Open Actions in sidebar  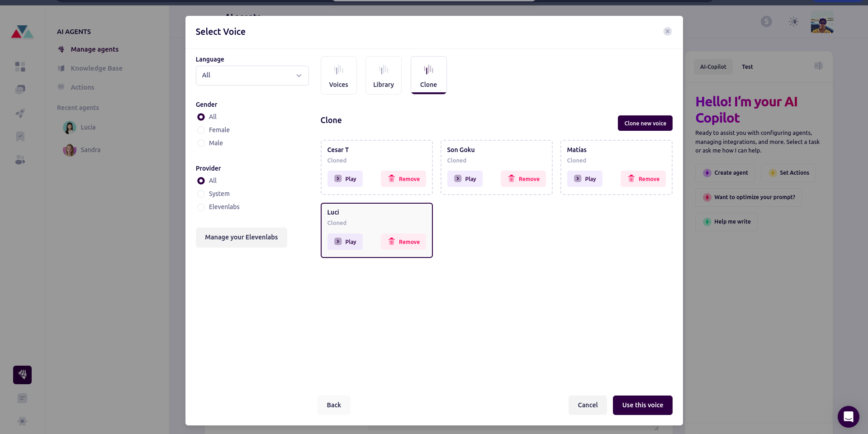coord(82,87)
